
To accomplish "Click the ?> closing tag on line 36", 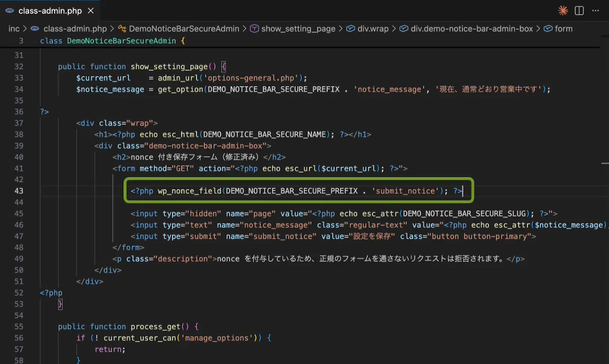I will (x=44, y=112).
